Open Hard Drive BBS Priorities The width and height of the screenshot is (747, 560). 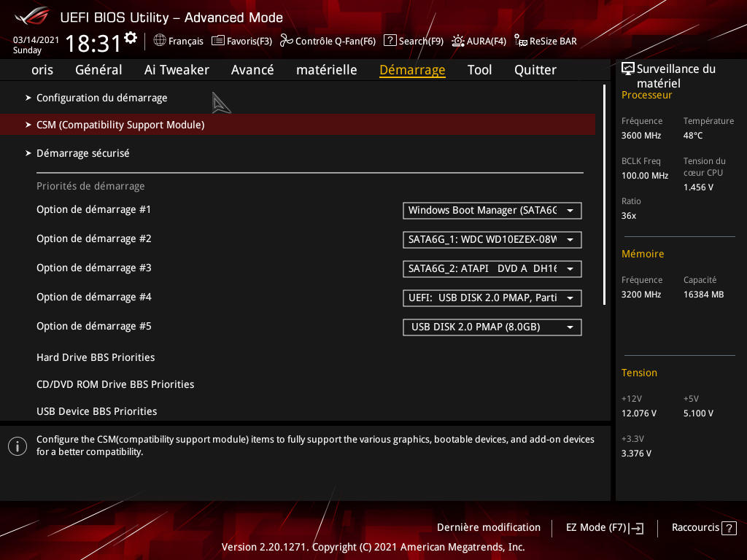[x=96, y=357]
